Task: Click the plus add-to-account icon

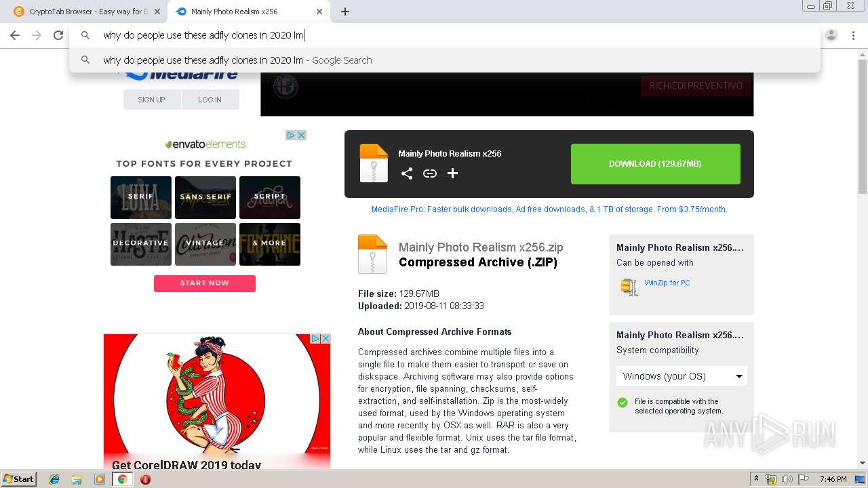Action: click(453, 174)
